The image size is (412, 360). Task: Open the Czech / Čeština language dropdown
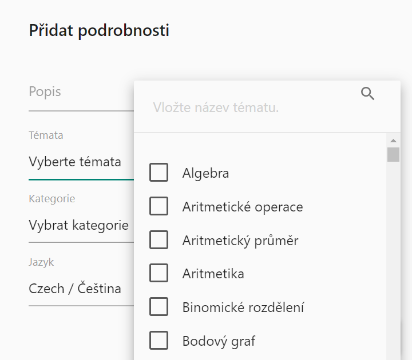click(x=81, y=289)
